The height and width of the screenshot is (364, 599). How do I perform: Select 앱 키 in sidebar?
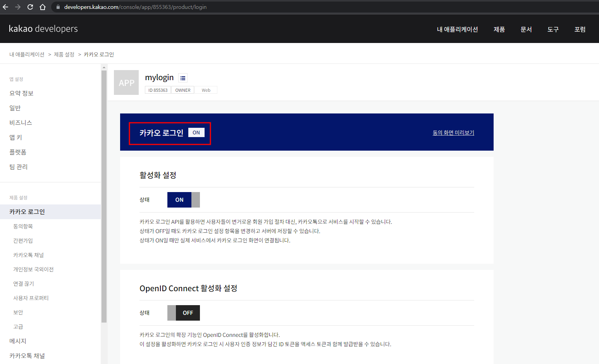[15, 137]
